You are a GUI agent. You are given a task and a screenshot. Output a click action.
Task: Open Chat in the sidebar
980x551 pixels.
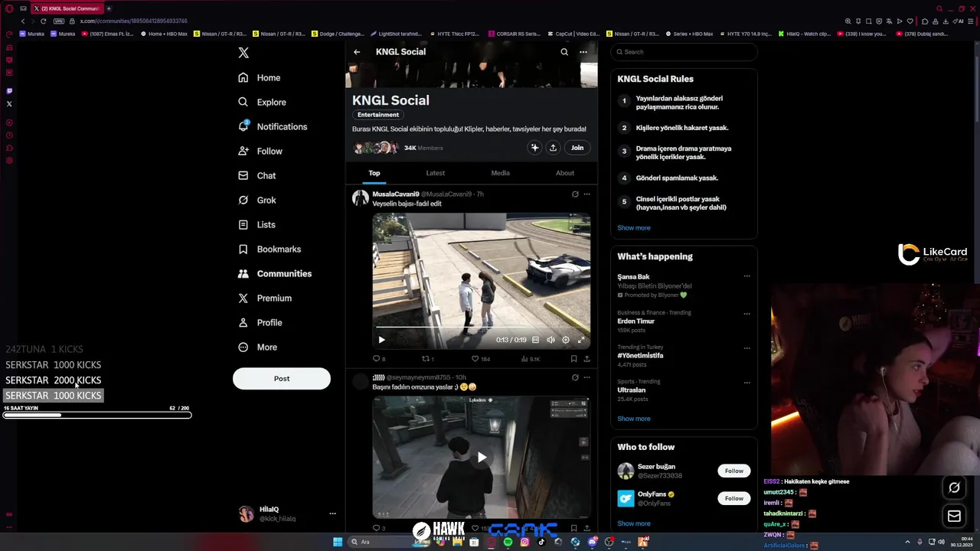256,175
